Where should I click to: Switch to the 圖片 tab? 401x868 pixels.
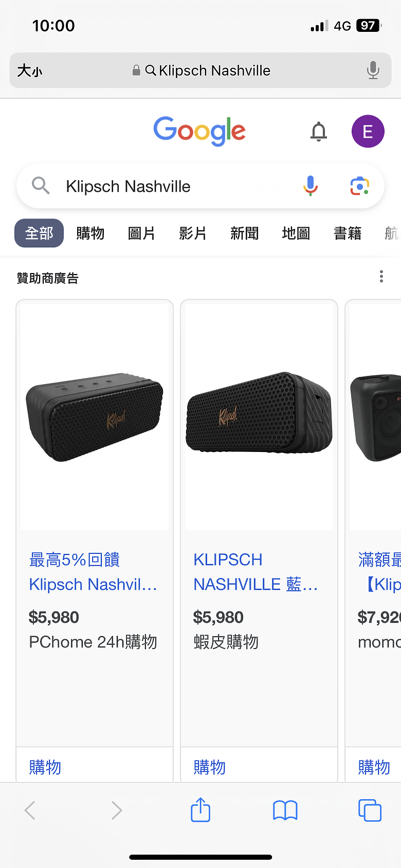click(141, 233)
